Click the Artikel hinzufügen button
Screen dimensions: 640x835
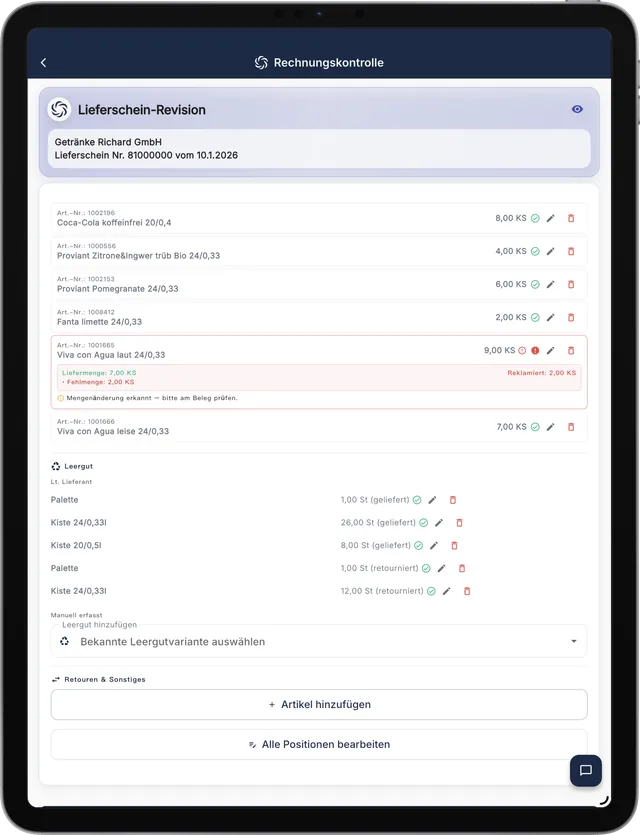(x=319, y=705)
